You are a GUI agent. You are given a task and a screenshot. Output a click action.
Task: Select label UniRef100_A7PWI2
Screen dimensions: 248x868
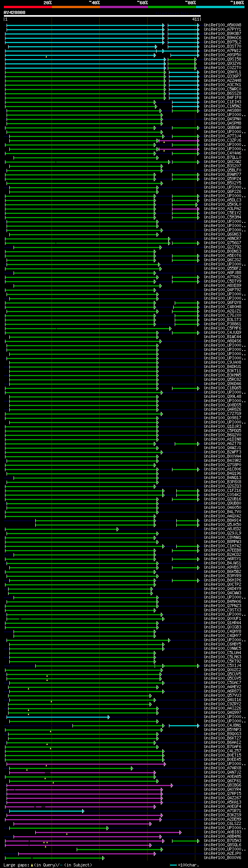(x=222, y=50)
